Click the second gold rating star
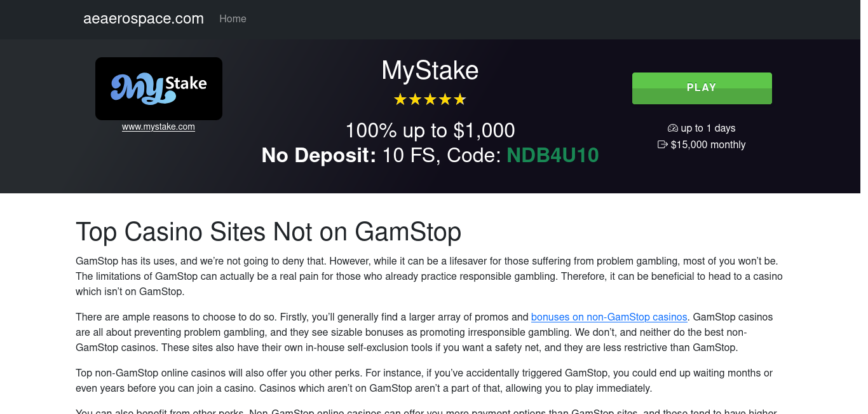Image resolution: width=868 pixels, height=414 pixels. click(x=415, y=99)
